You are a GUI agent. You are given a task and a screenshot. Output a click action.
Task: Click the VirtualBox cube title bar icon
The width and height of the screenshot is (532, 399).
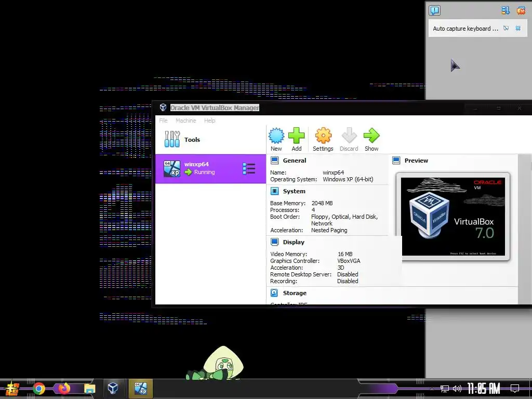[x=163, y=108]
